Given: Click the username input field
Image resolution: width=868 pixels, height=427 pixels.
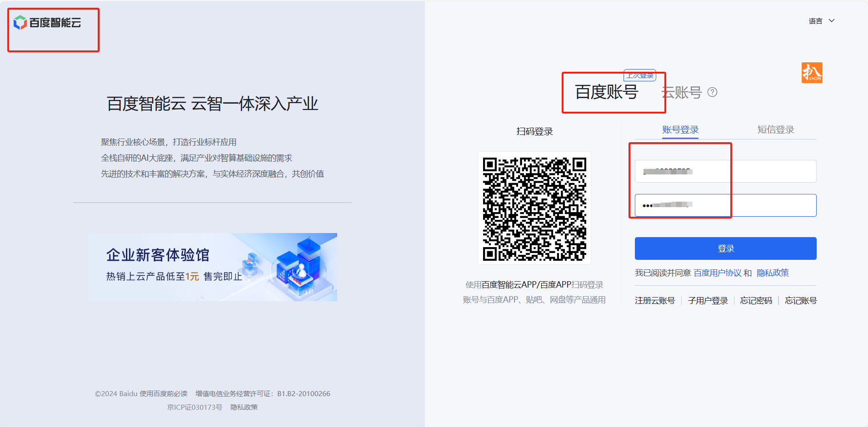Looking at the screenshot, I should [x=725, y=171].
